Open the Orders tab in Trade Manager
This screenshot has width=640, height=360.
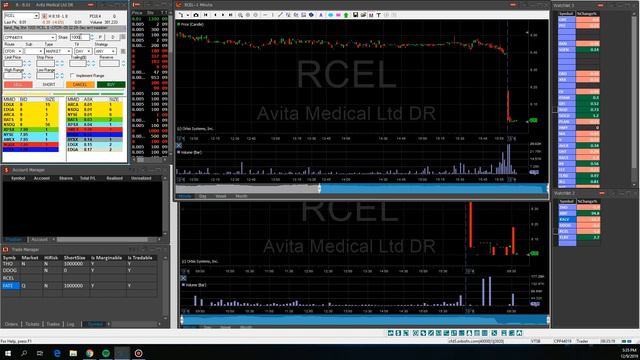click(x=11, y=324)
